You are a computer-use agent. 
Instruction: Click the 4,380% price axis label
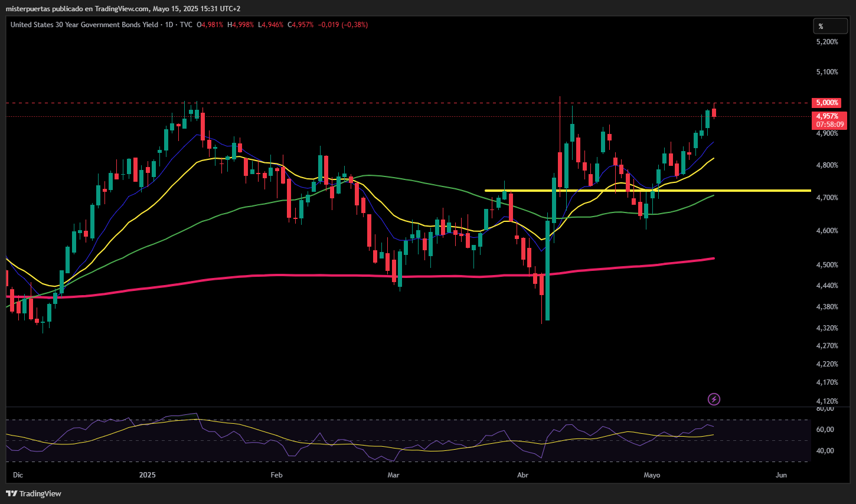[827, 307]
